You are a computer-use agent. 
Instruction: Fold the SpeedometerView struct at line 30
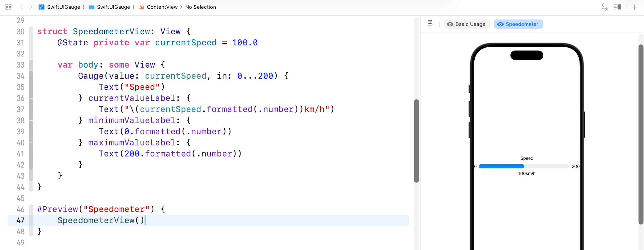point(31,32)
